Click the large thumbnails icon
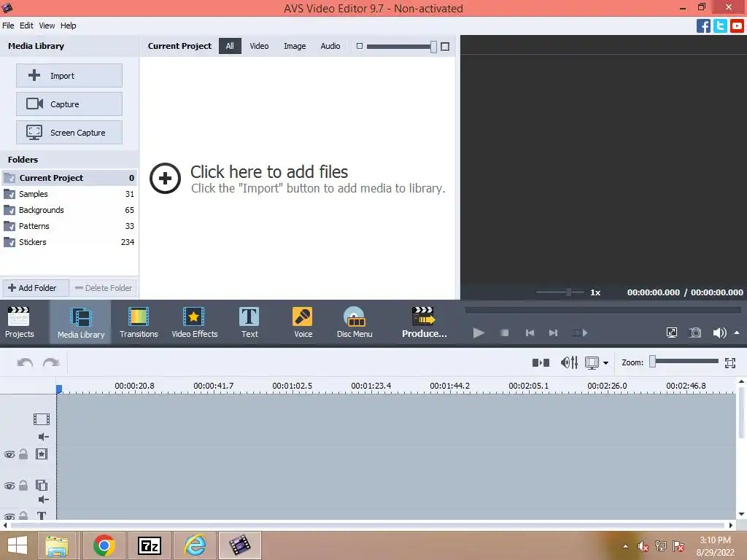 coord(445,46)
